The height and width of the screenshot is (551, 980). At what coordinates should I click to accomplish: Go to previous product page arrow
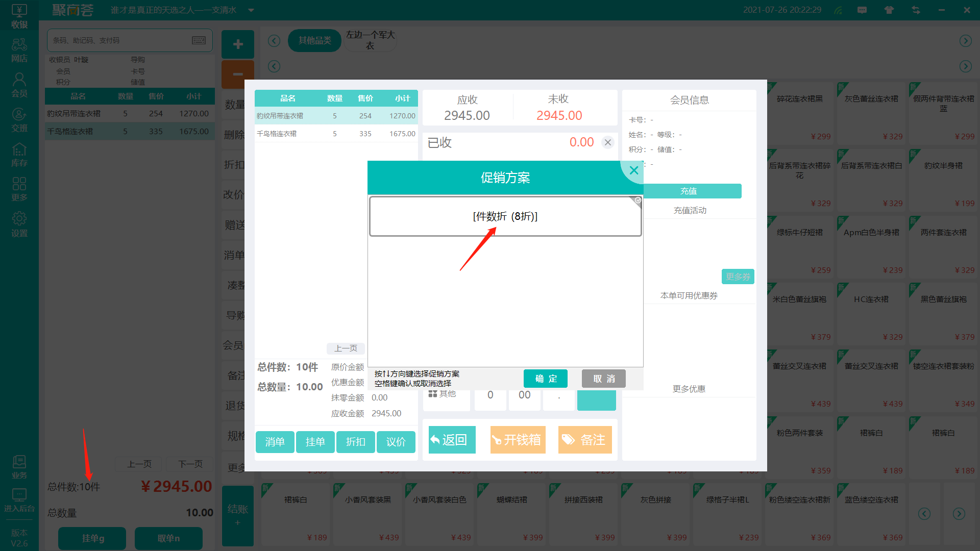(x=924, y=514)
